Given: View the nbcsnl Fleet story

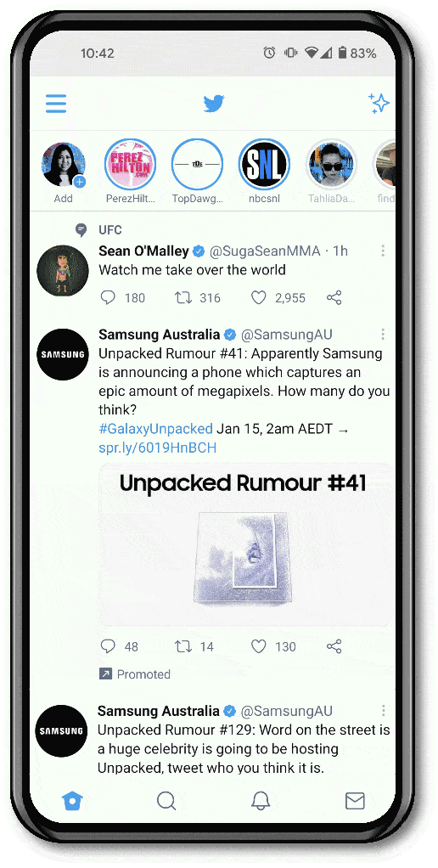Looking at the screenshot, I should pos(264,165).
